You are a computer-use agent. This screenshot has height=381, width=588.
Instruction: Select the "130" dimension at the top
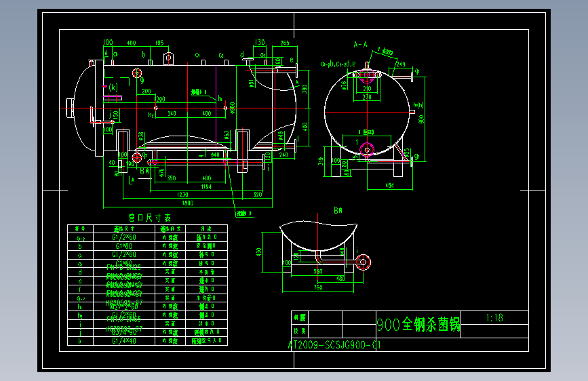point(260,43)
